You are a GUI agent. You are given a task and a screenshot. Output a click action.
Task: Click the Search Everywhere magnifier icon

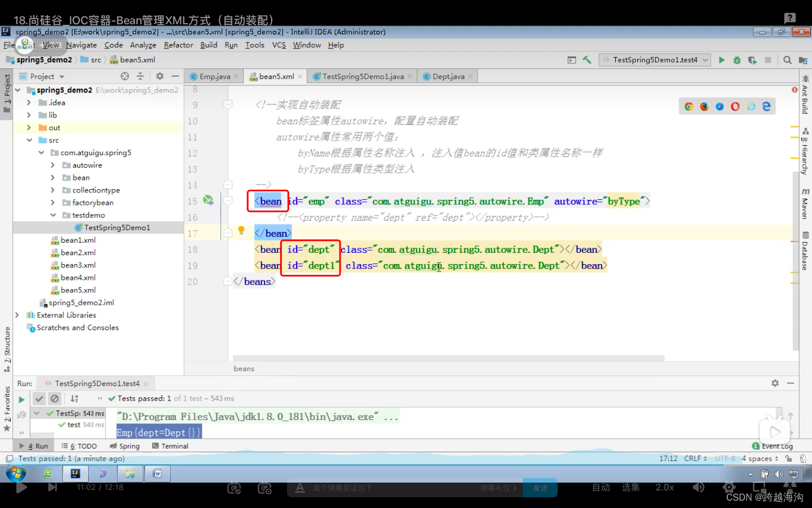(787, 60)
